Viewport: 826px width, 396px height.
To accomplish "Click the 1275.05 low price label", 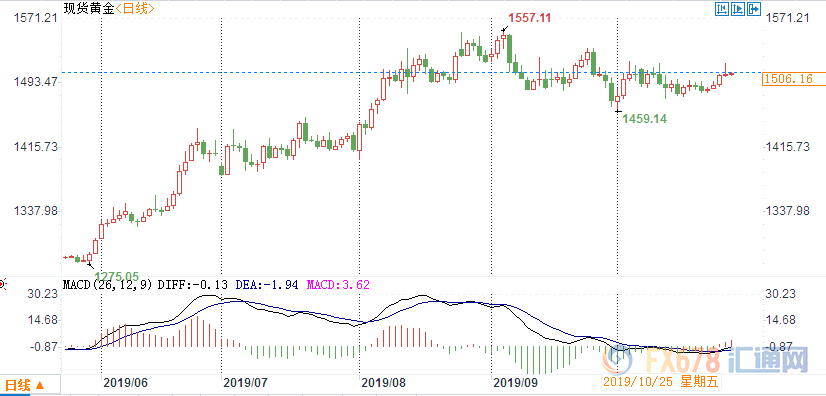I will pyautogui.click(x=116, y=276).
